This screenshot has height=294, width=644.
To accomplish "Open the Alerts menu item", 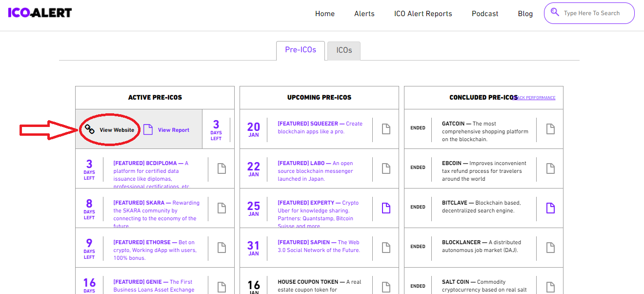I will point(364,14).
